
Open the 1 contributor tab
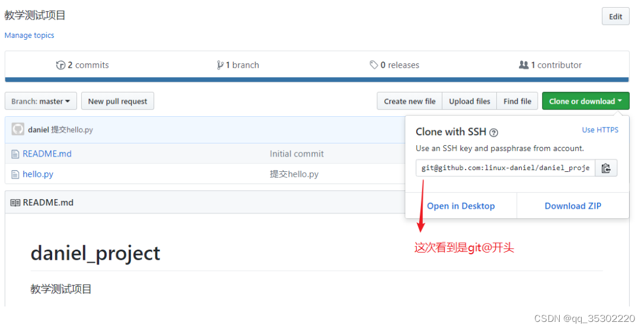pos(550,65)
